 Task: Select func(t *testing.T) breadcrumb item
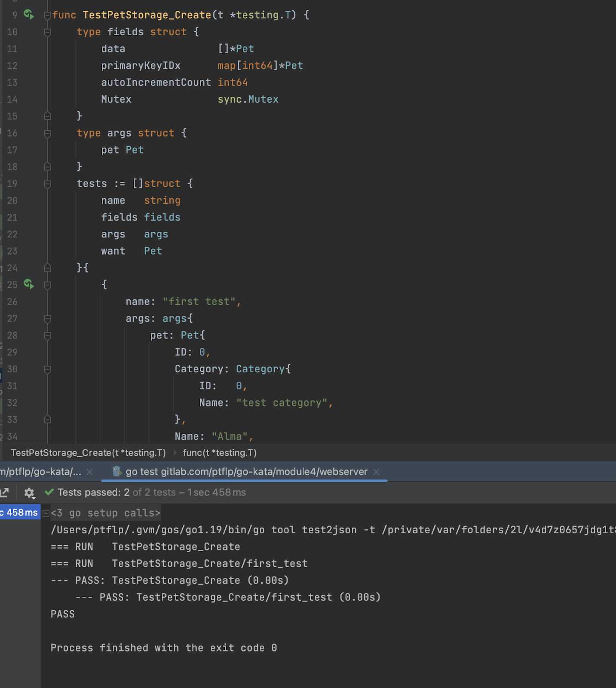(x=220, y=453)
